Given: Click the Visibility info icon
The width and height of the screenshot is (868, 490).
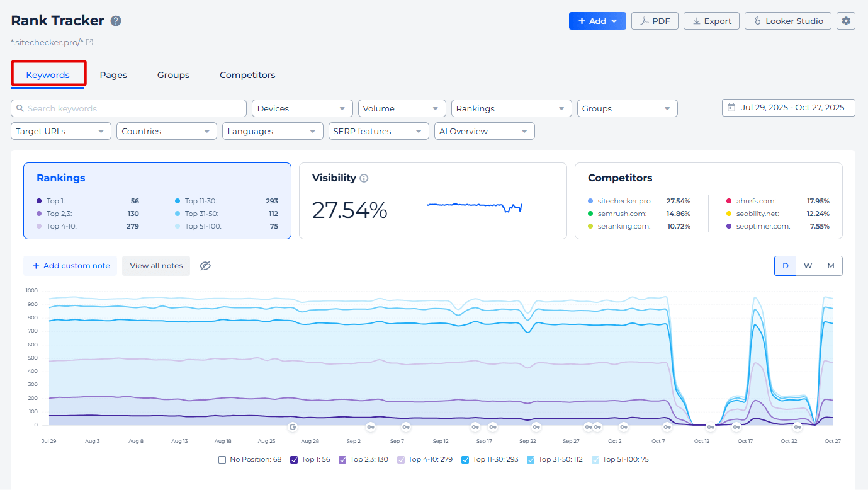Looking at the screenshot, I should point(364,178).
